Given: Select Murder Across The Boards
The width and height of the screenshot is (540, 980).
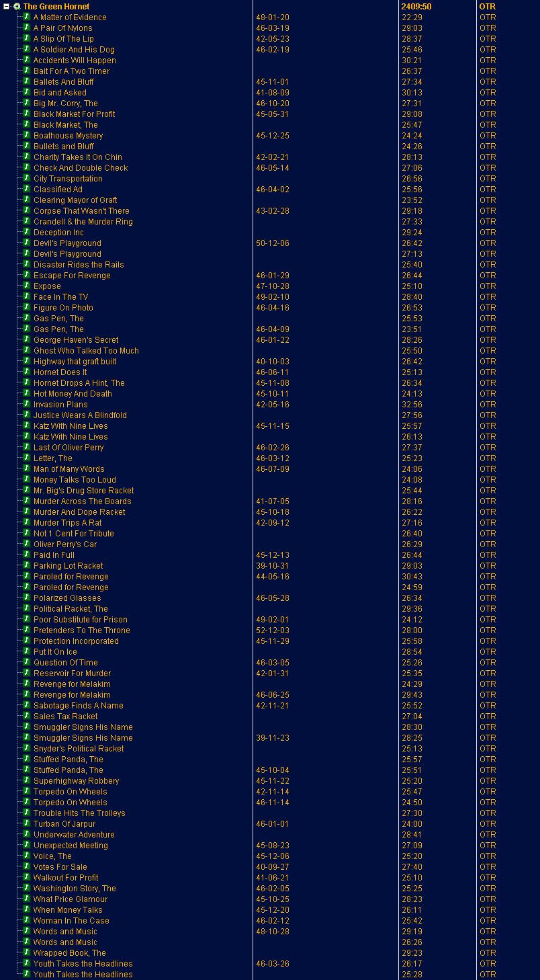Looking at the screenshot, I should 83,501.
